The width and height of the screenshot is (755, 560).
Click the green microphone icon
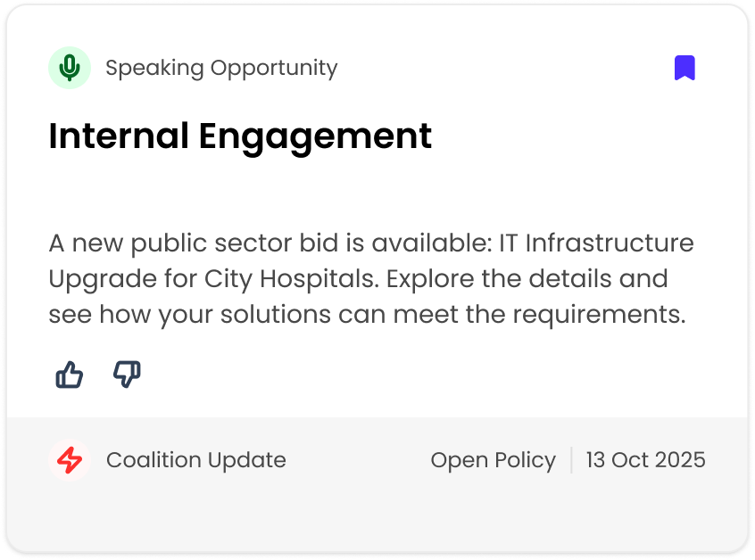[x=70, y=68]
